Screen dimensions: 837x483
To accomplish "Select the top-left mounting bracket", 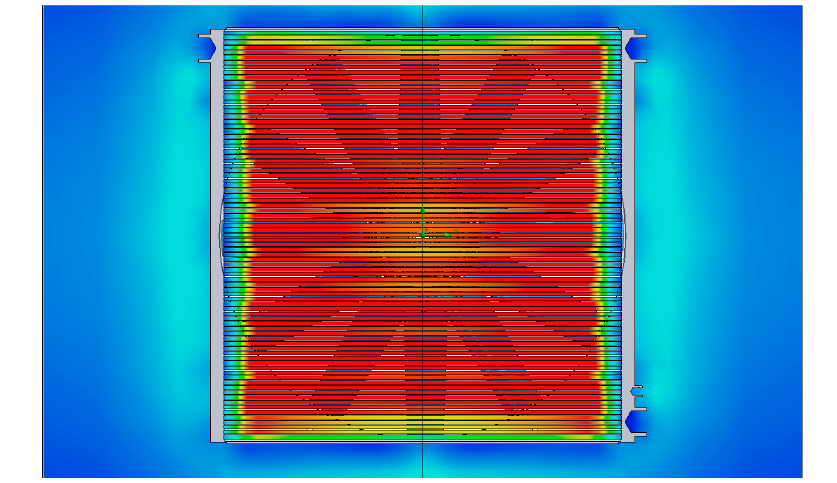I will [x=208, y=47].
